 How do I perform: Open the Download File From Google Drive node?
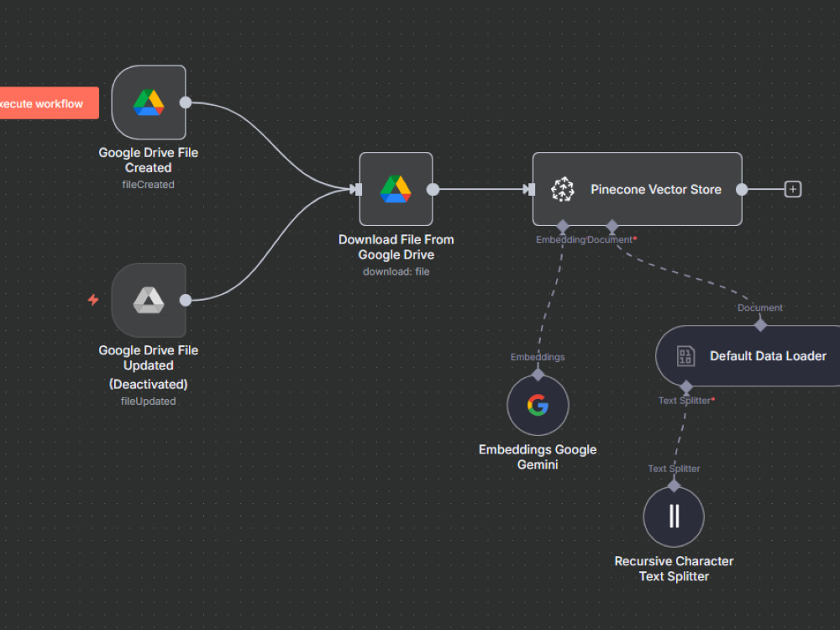pyautogui.click(x=396, y=189)
